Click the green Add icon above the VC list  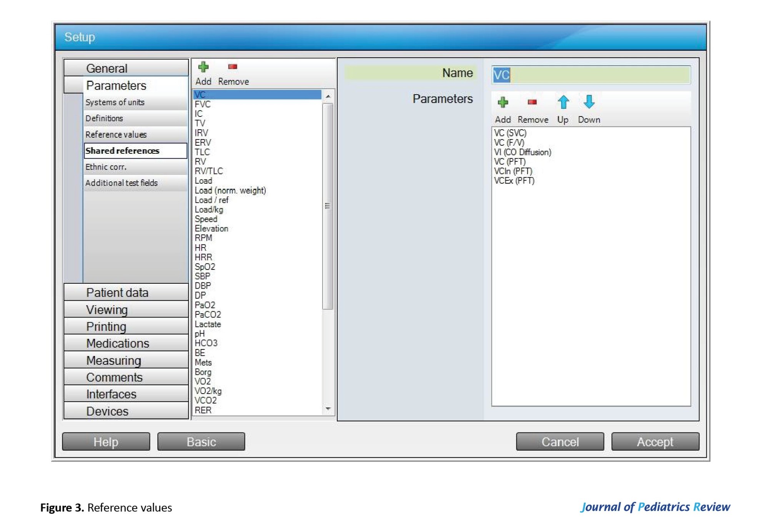(x=203, y=67)
